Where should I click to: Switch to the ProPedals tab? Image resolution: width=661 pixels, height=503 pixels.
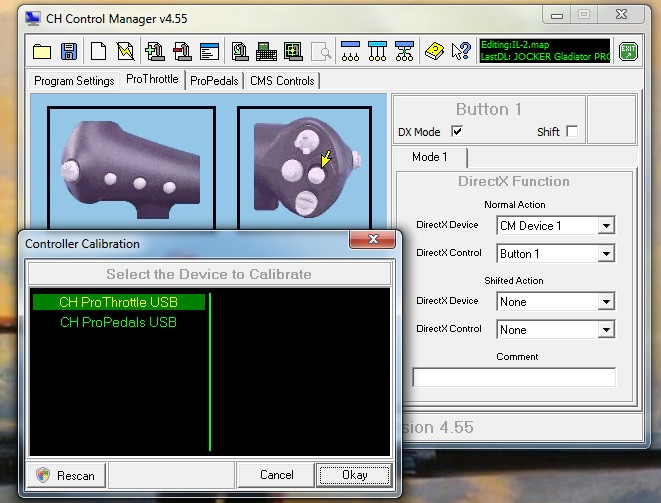click(x=214, y=81)
